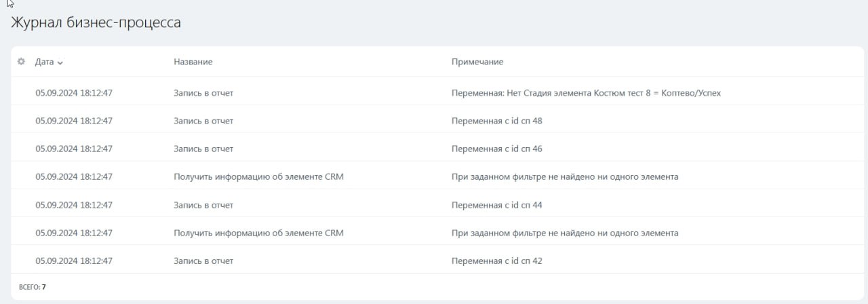Click the lower Получить информацию об элементе CRM entry
This screenshot has height=304, width=868.
click(258, 233)
